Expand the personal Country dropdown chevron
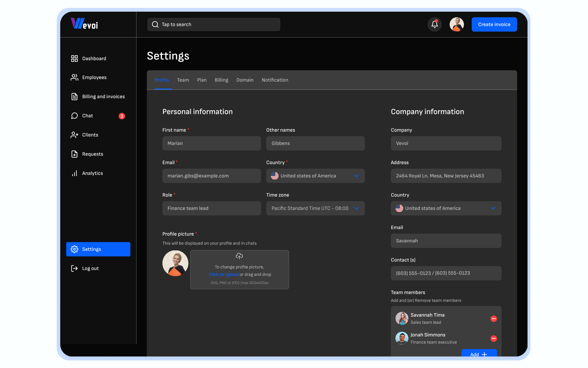588x368 pixels. (356, 176)
